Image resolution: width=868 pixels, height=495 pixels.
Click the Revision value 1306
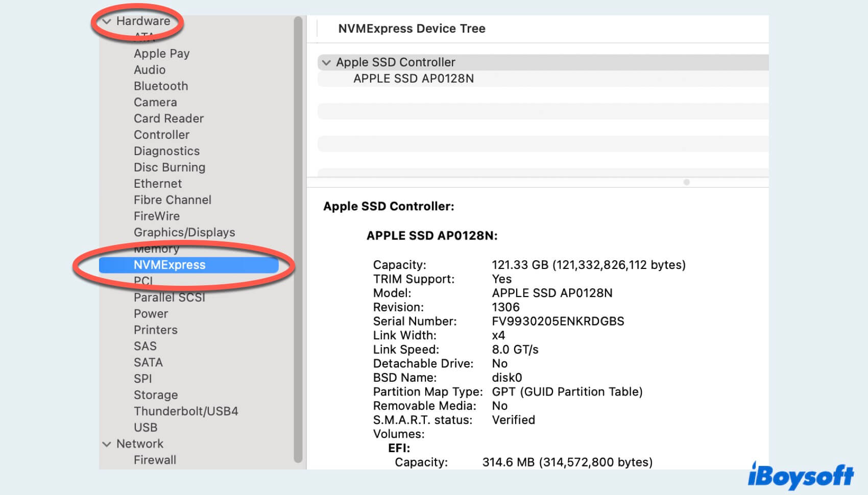point(505,307)
